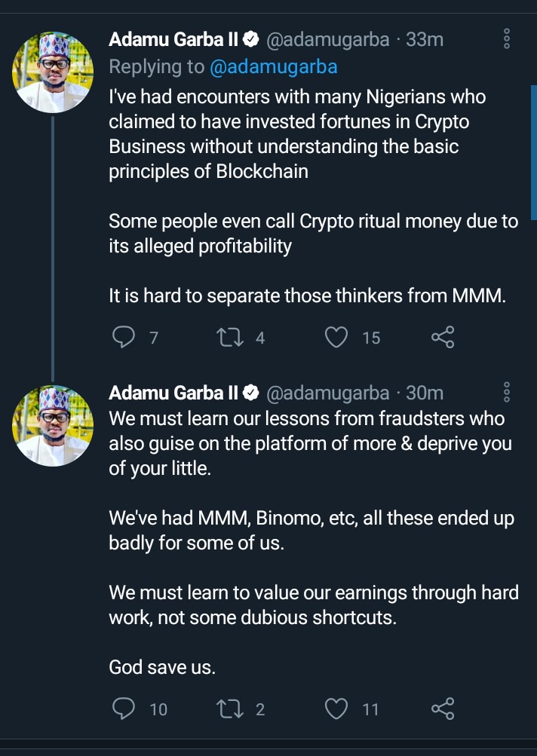Like the tweet about Crypto ritual money

click(336, 338)
